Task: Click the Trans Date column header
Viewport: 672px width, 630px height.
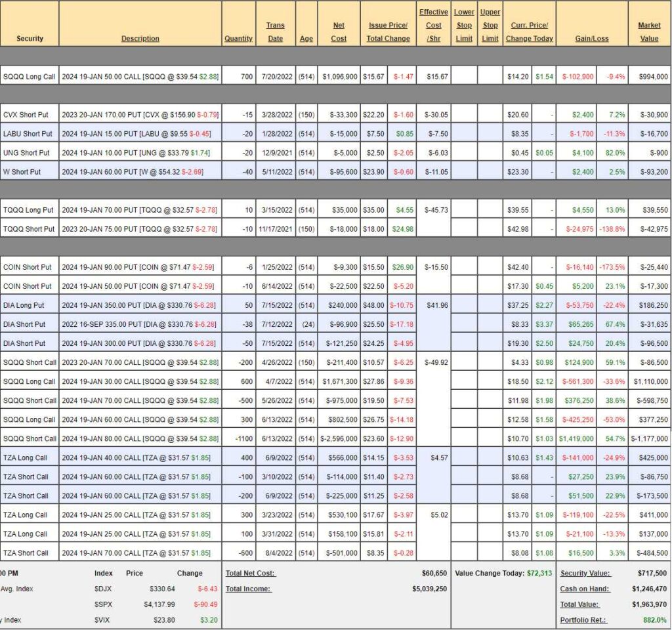Action: [276, 32]
